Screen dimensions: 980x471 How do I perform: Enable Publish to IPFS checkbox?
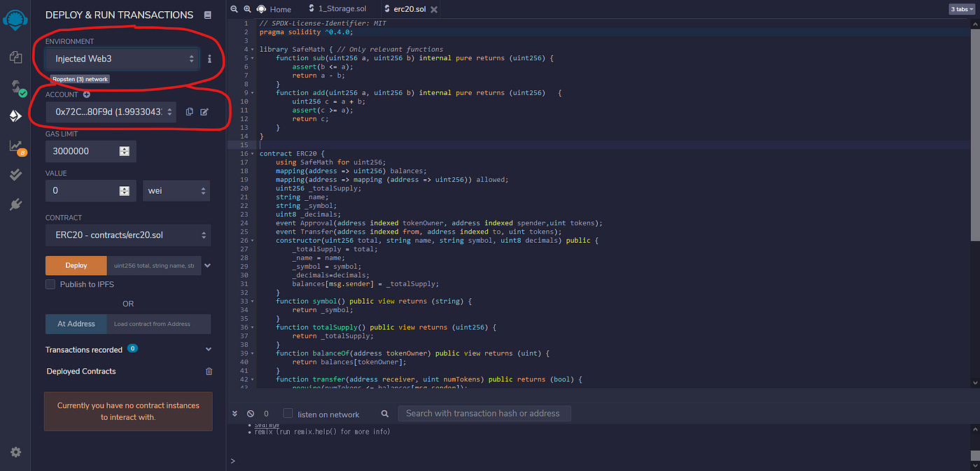[x=50, y=284]
